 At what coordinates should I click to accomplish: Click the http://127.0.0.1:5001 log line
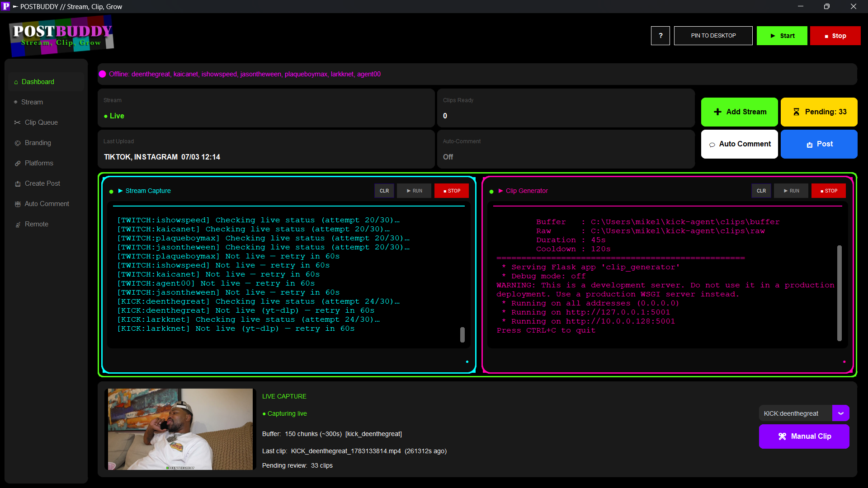586,312
